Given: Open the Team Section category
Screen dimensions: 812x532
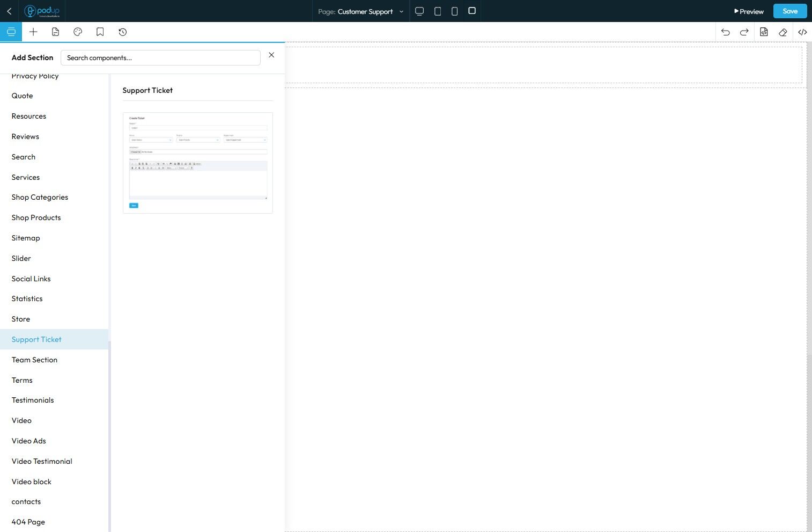Looking at the screenshot, I should pos(34,360).
